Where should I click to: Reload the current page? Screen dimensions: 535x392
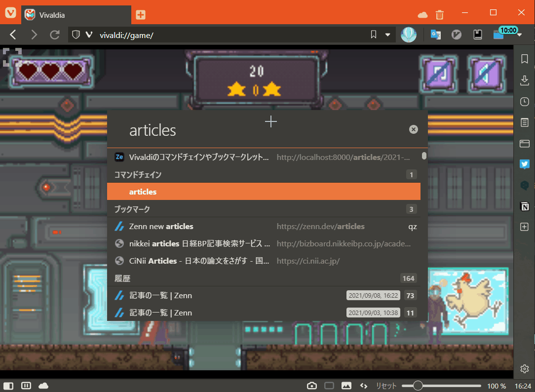point(55,35)
